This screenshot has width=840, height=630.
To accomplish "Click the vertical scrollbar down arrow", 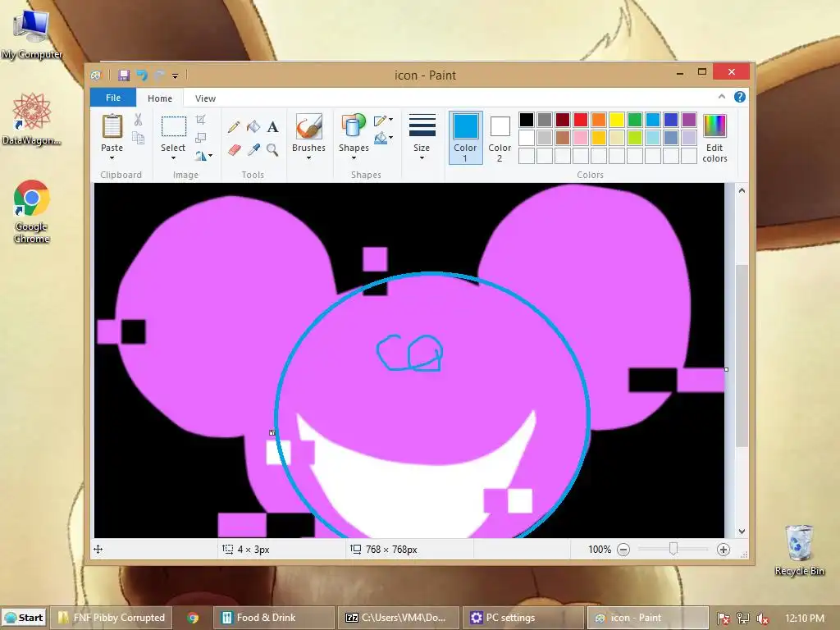I will tap(742, 532).
